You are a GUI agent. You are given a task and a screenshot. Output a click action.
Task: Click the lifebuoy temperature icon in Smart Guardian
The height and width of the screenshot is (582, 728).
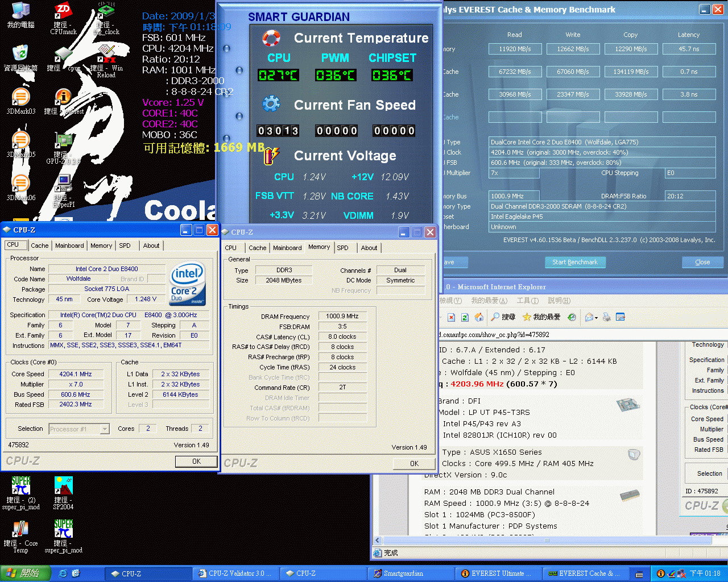[271, 38]
